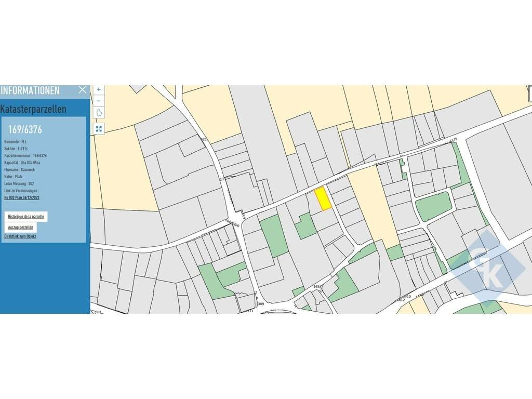This screenshot has height=399, width=532.
Task: Click the 412 parcel label on map
Action: 401,300
